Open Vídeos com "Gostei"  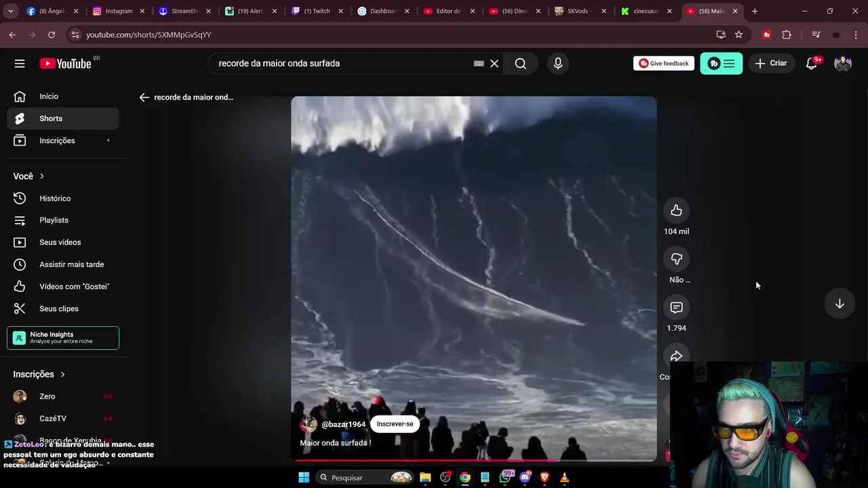(63, 287)
